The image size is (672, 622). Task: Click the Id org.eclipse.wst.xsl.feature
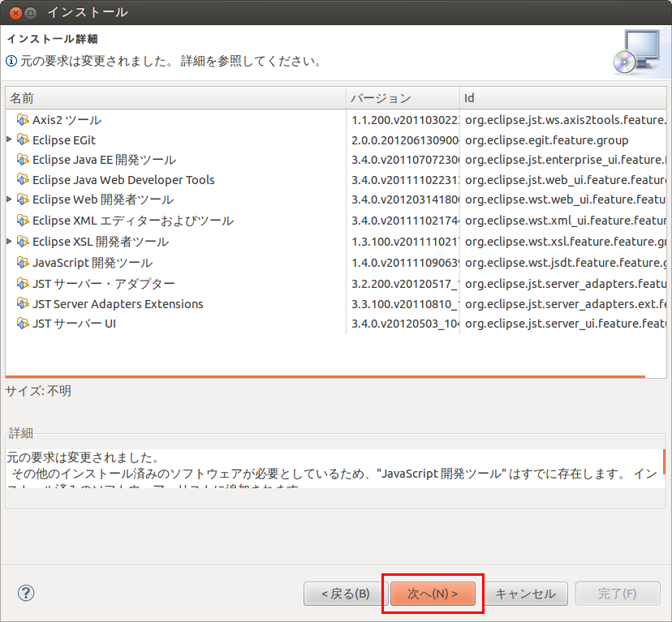point(566,242)
